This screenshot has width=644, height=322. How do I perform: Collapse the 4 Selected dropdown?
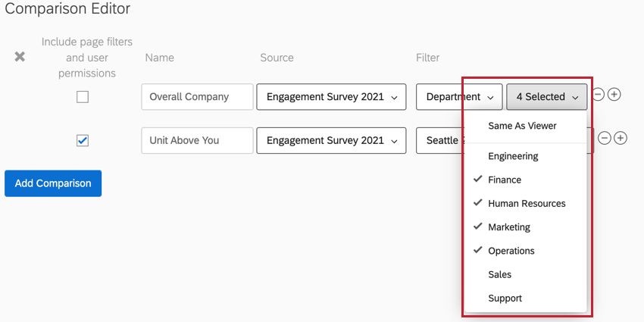tap(547, 97)
